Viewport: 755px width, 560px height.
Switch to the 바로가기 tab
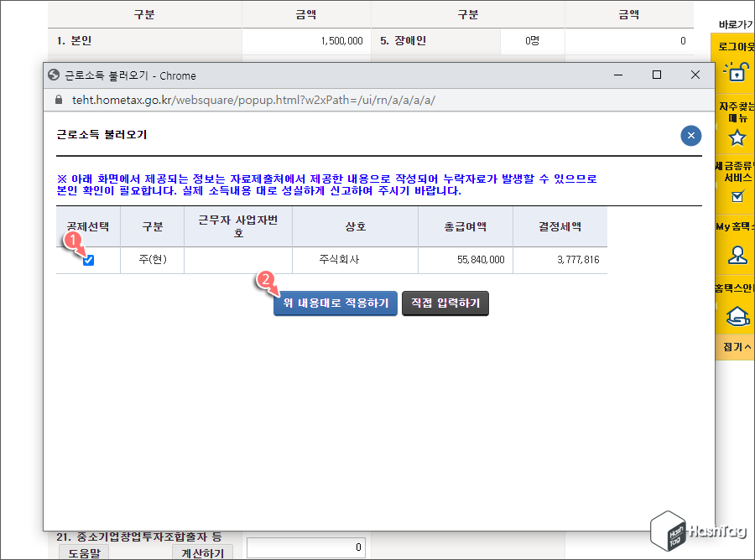734,23
